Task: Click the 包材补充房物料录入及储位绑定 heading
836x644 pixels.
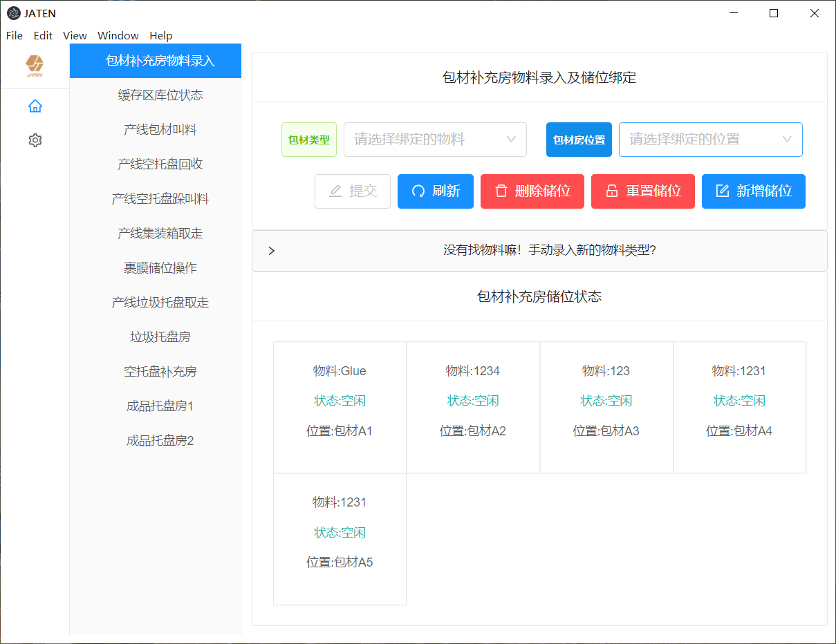Action: (539, 77)
